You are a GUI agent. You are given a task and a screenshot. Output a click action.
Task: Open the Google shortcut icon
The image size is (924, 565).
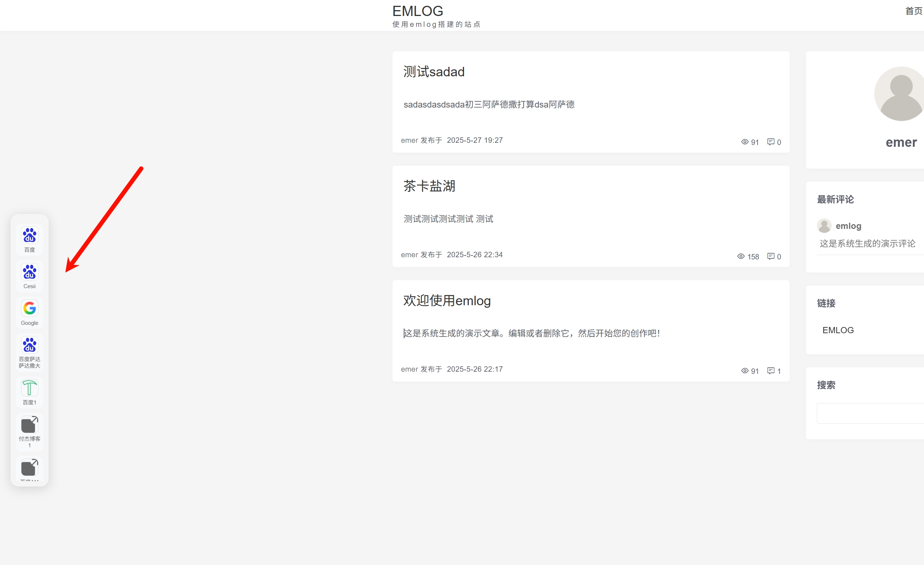pyautogui.click(x=29, y=308)
